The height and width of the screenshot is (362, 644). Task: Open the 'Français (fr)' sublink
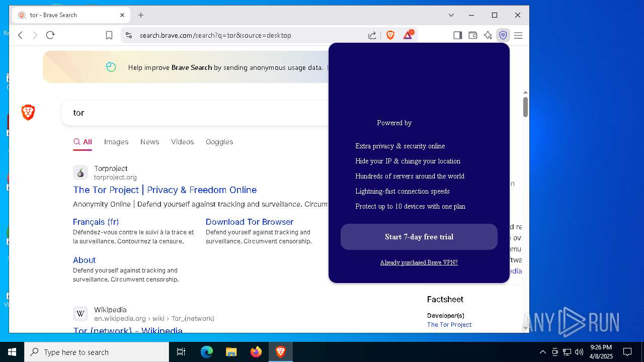coord(96,222)
